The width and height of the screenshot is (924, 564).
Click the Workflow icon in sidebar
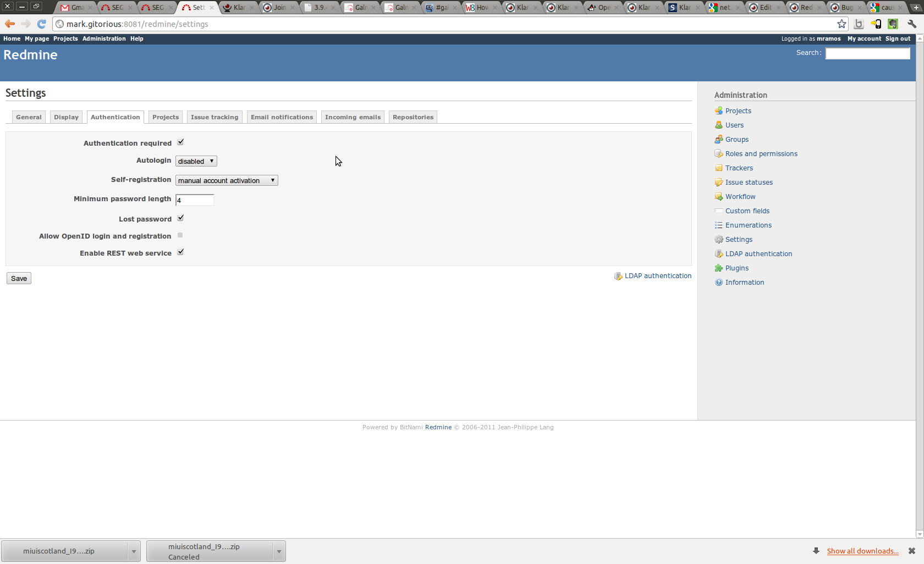718,196
